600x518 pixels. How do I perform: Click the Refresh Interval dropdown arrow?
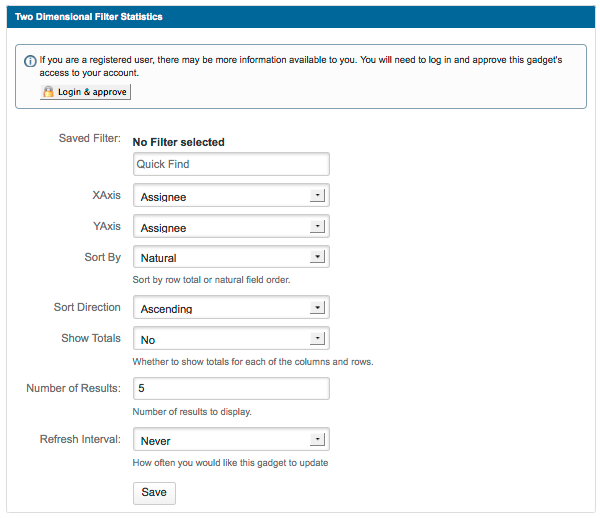click(317, 439)
